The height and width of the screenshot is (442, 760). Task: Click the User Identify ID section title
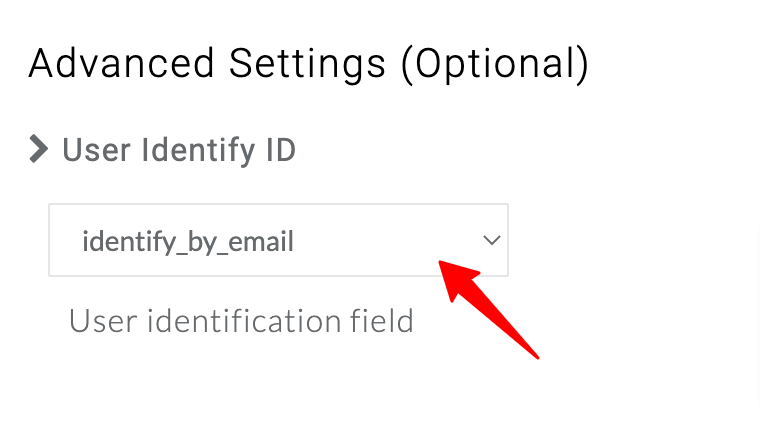[179, 150]
